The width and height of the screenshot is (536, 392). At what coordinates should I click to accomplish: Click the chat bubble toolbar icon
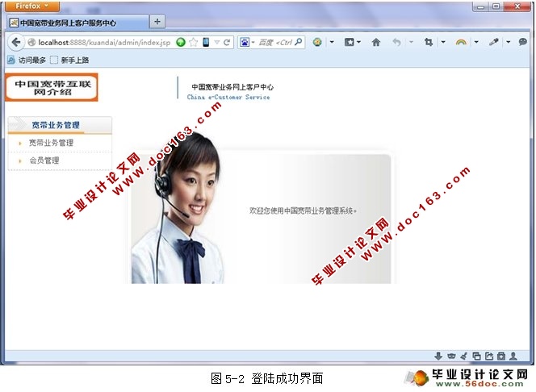coord(522,42)
